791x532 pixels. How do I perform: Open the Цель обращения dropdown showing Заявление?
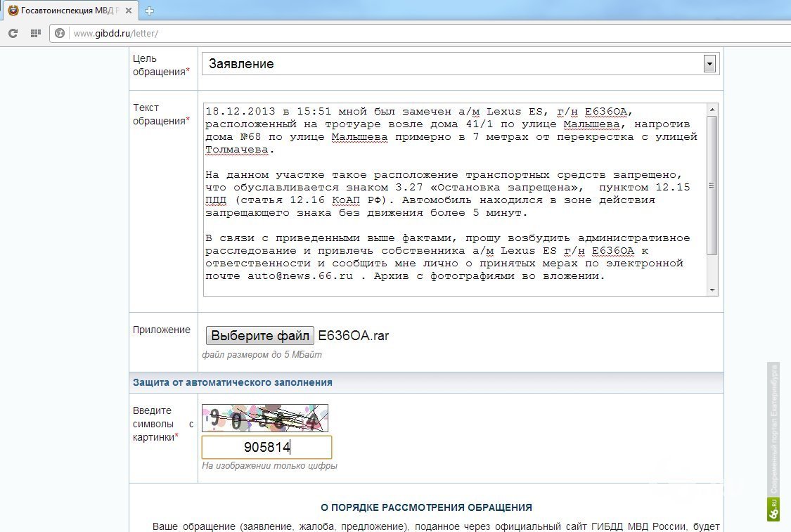[x=460, y=64]
